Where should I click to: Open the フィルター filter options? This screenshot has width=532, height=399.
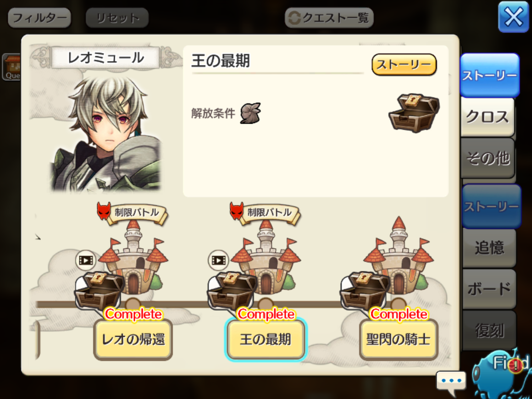coord(39,18)
